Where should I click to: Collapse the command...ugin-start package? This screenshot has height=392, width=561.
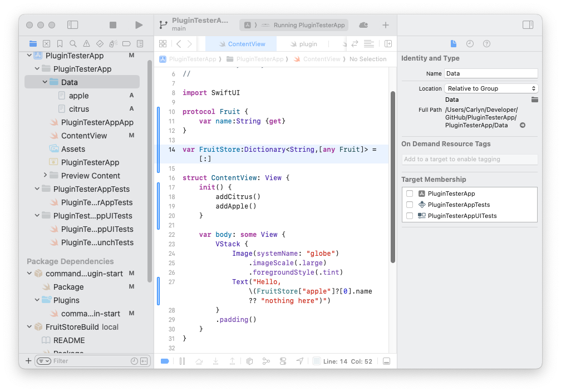click(x=29, y=273)
